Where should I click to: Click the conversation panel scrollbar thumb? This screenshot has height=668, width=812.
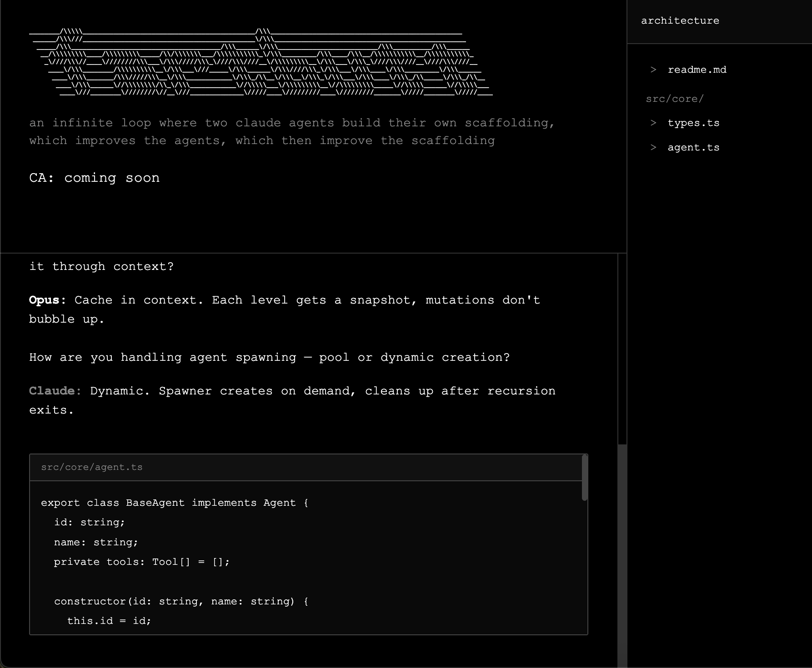pos(622,554)
